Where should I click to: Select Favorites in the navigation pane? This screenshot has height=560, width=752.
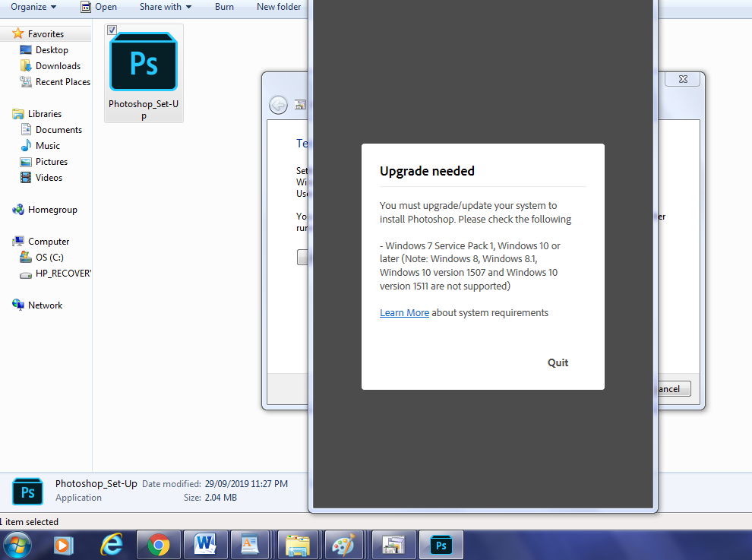[46, 34]
